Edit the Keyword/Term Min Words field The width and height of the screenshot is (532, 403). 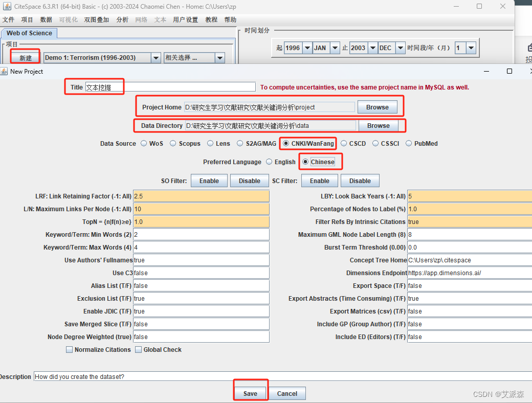[201, 234]
